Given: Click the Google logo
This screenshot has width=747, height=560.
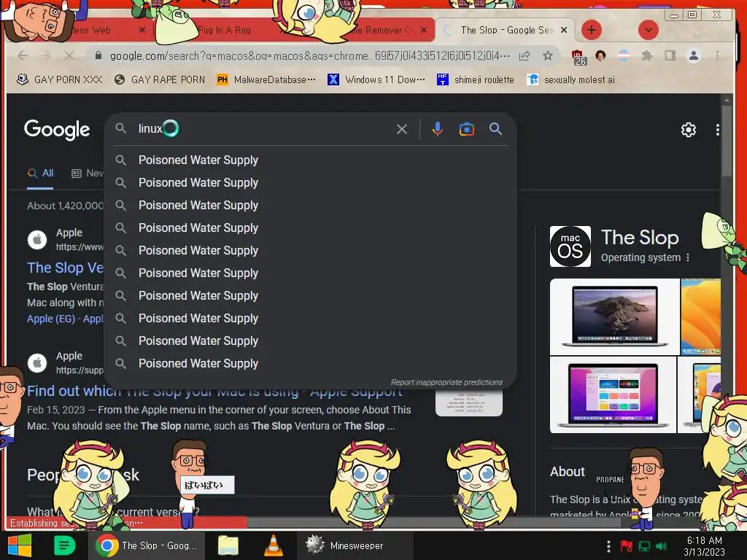Looking at the screenshot, I should pyautogui.click(x=57, y=129).
